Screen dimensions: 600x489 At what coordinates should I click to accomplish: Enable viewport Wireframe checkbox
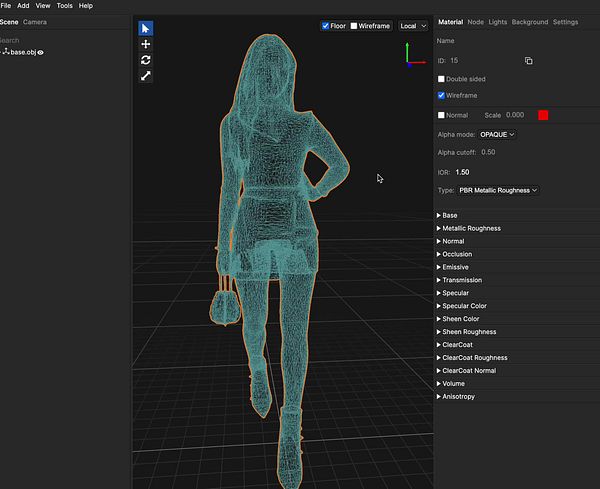[x=354, y=26]
